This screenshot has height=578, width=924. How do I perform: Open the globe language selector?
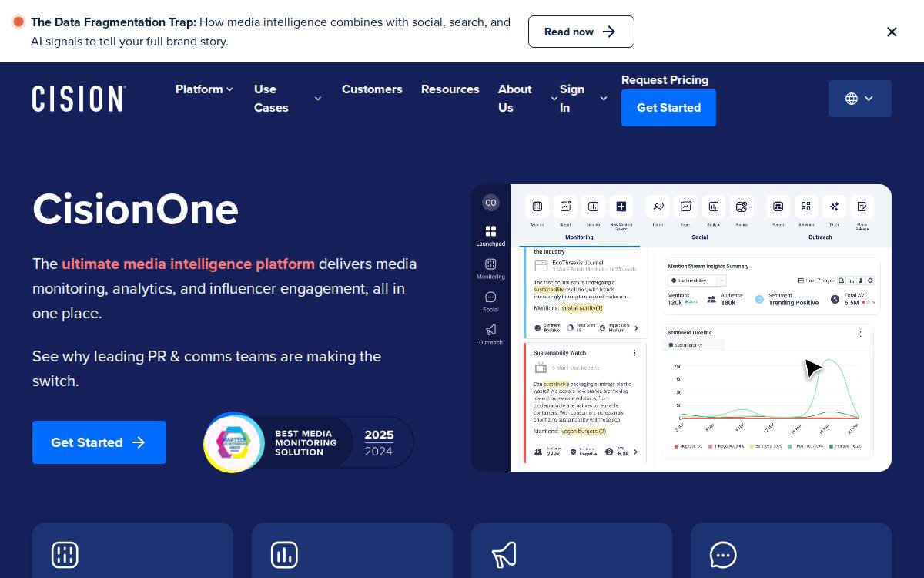point(860,99)
